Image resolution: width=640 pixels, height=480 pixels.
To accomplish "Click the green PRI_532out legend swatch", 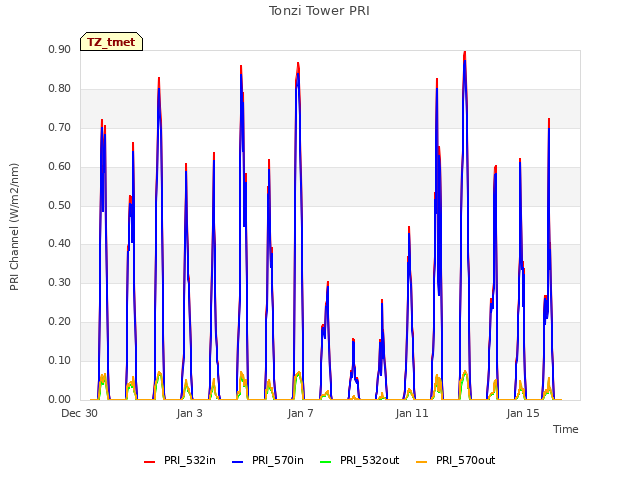I will (326, 462).
